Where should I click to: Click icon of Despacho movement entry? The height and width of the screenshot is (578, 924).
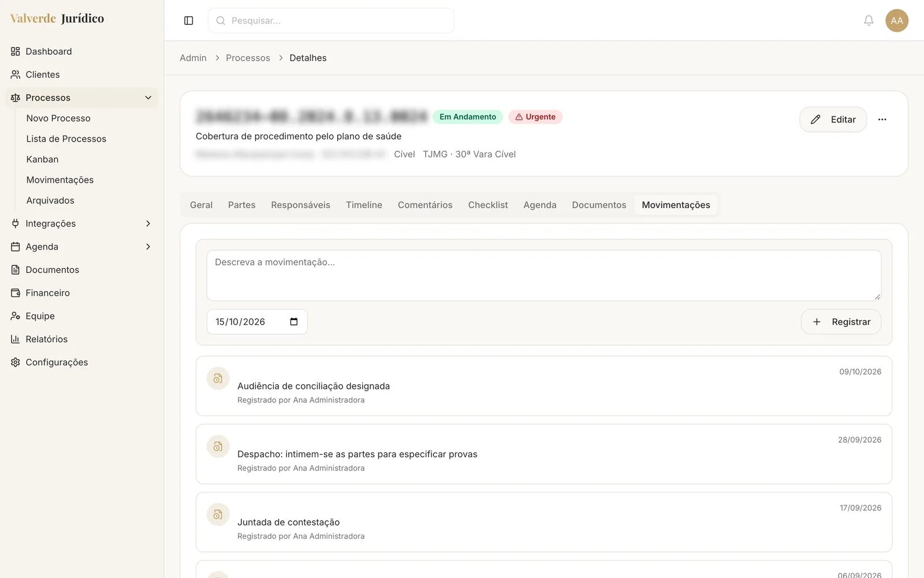click(218, 447)
